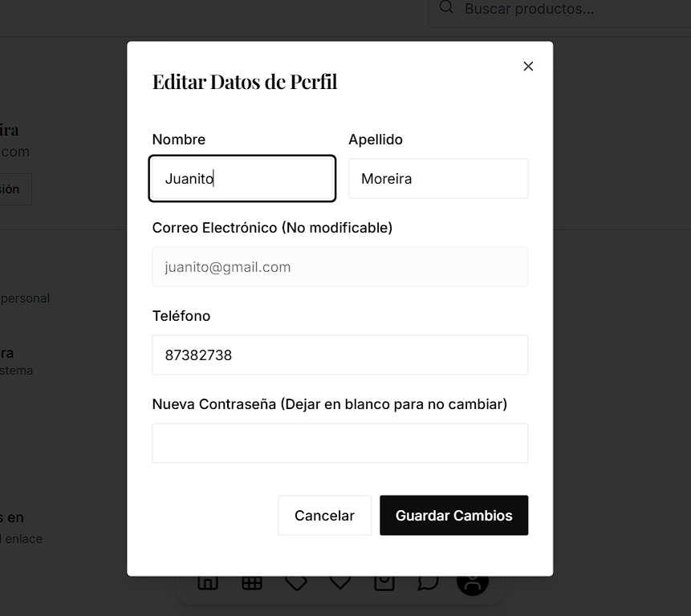Click the Apellido field showing Moreira
Screen dimensions: 691x616
pyautogui.click(x=438, y=178)
